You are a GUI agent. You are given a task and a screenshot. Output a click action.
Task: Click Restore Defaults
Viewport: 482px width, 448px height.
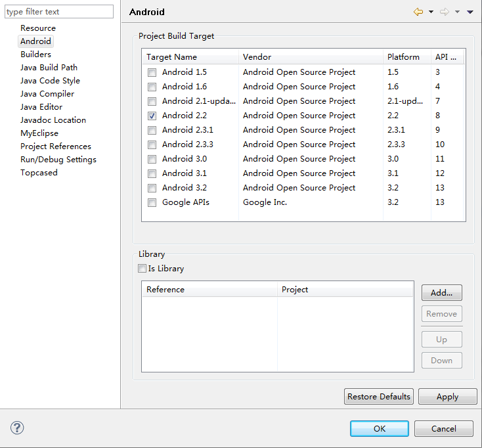click(379, 397)
